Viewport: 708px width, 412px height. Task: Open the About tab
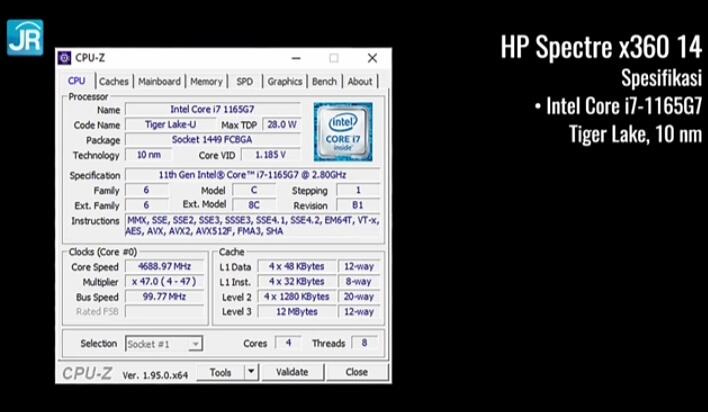[360, 82]
